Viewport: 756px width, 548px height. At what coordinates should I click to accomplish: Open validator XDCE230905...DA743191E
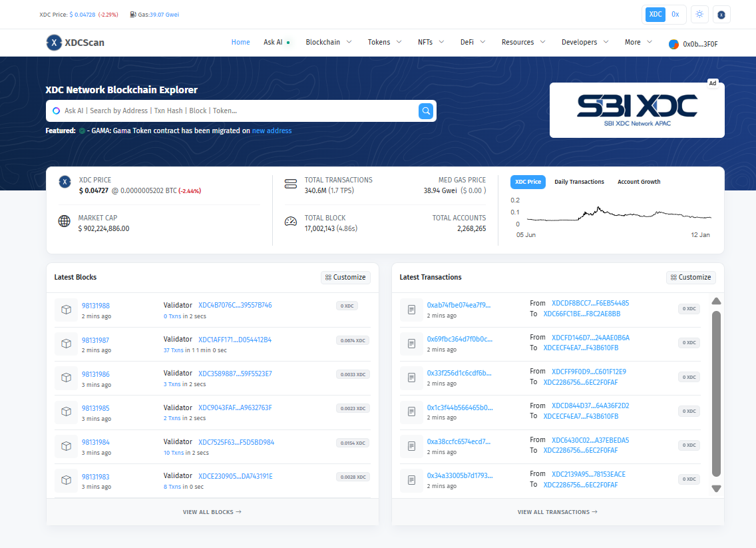236,477
